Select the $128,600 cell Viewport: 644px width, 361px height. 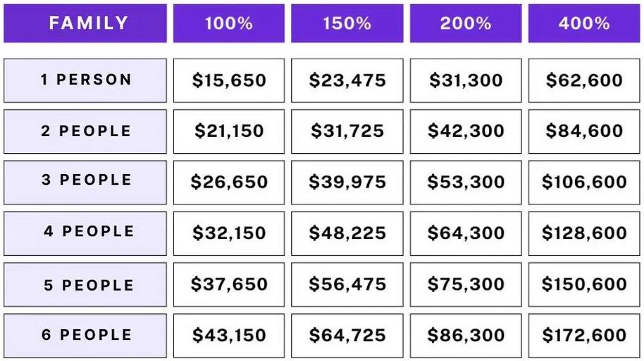584,233
